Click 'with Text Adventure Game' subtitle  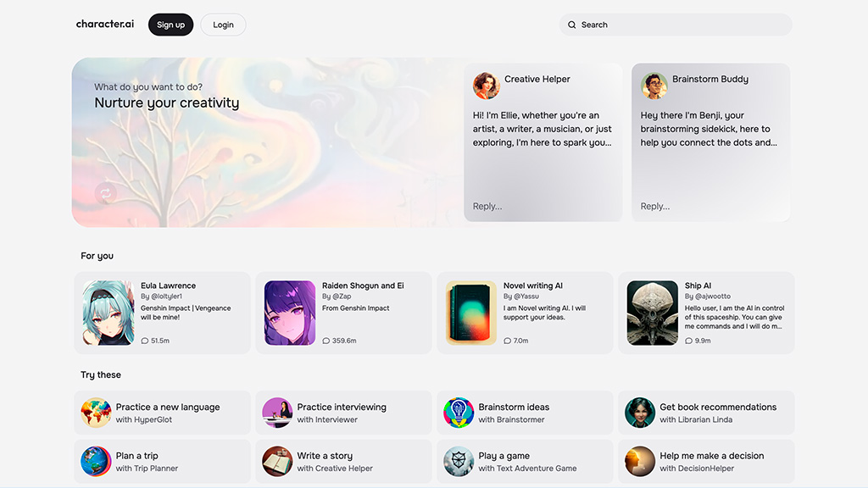tap(527, 469)
